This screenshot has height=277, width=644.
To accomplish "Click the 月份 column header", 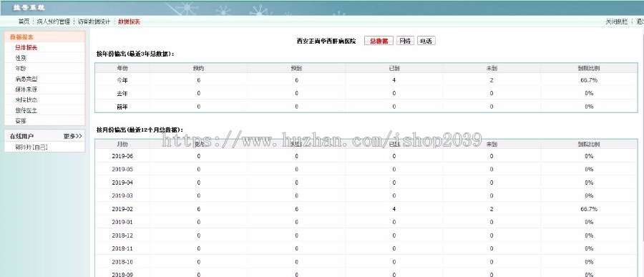I will coord(122,145).
